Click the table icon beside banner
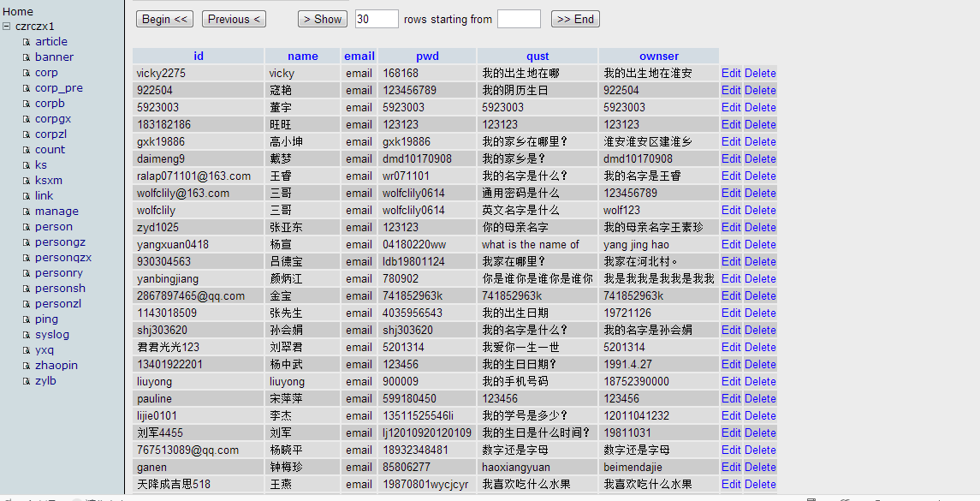980x501 pixels. 27,57
